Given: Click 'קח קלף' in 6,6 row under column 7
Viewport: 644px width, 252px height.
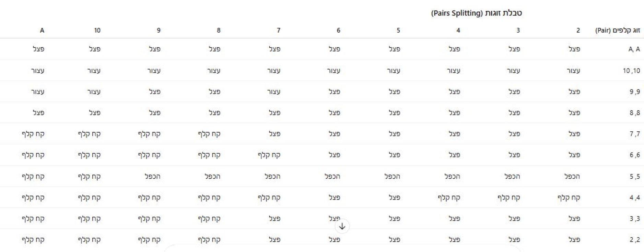Looking at the screenshot, I should click(269, 155).
